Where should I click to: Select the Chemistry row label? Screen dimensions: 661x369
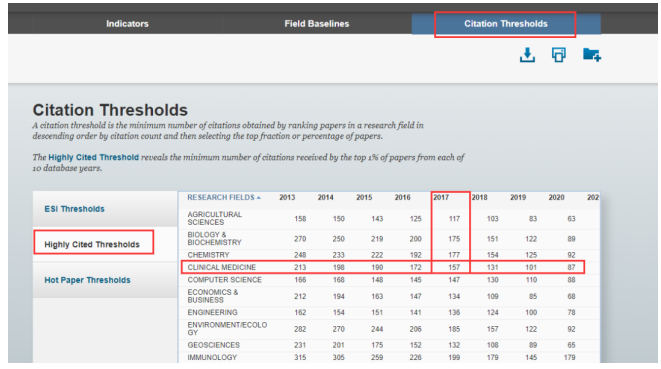[208, 255]
